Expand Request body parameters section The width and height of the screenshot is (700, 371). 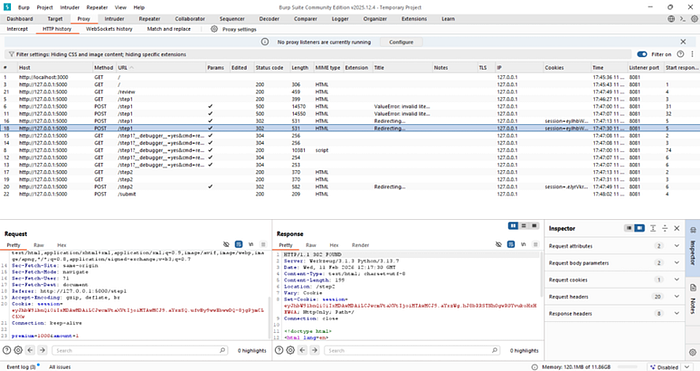tap(614, 263)
